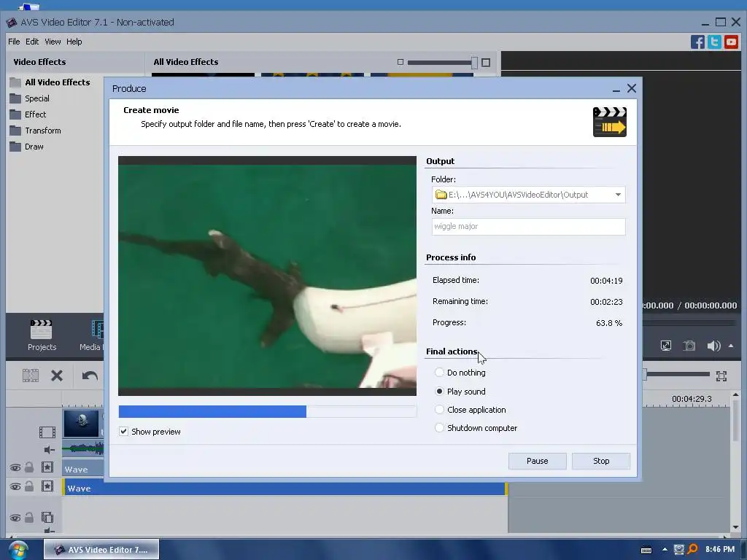The image size is (747, 560).
Task: Click the audio speaker icon beside the waveform
Action: pyautogui.click(x=49, y=449)
